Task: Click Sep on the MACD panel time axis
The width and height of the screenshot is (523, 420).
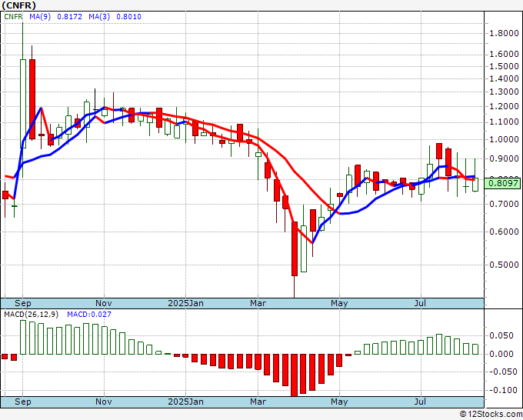Action: click(x=22, y=402)
